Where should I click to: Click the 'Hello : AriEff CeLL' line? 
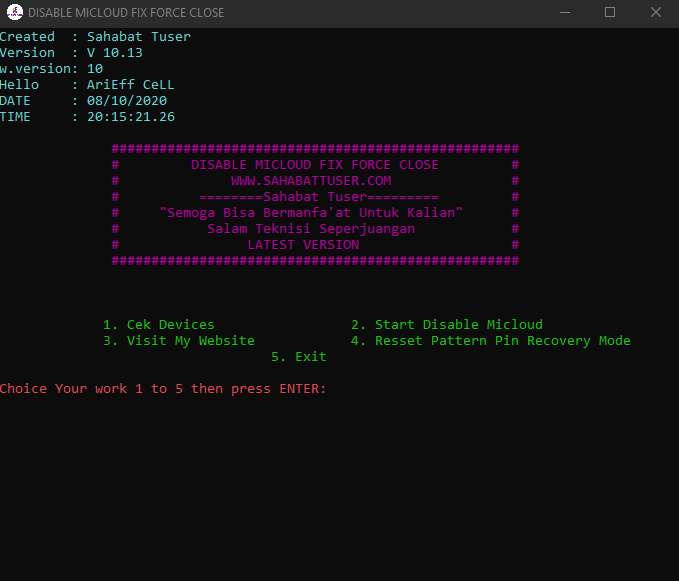coord(87,85)
